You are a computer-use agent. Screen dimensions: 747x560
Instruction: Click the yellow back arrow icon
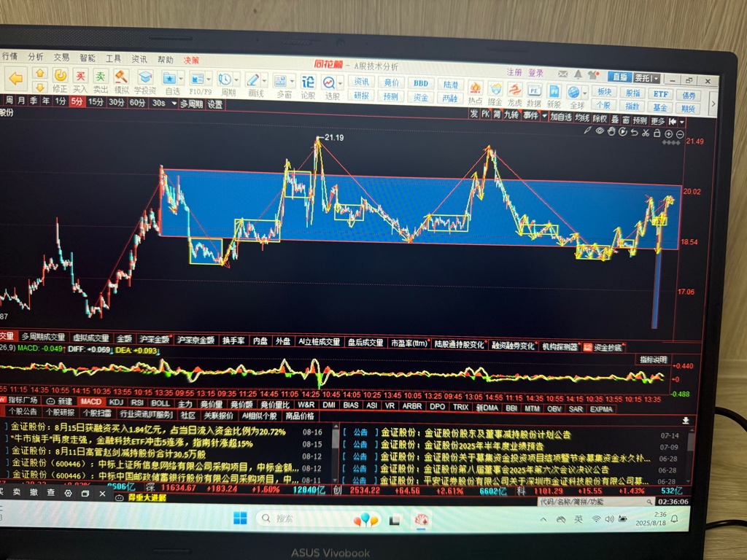[x=16, y=77]
